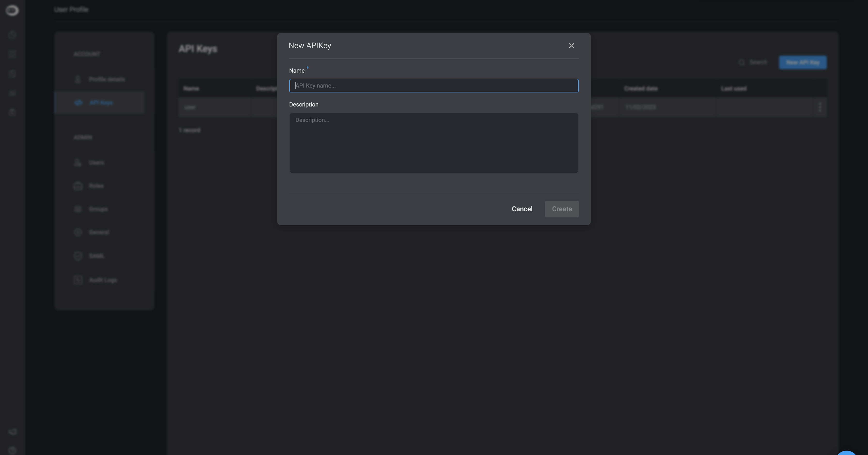This screenshot has height=455, width=868.
Task: Open Groups in admin sidebar
Action: (98, 209)
